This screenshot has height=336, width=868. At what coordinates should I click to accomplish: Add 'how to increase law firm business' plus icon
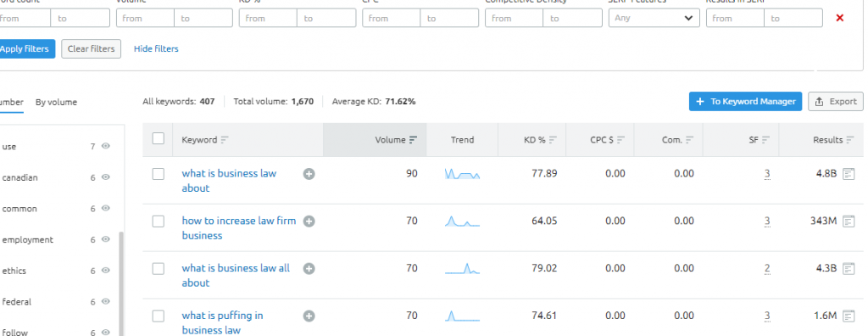click(x=309, y=221)
